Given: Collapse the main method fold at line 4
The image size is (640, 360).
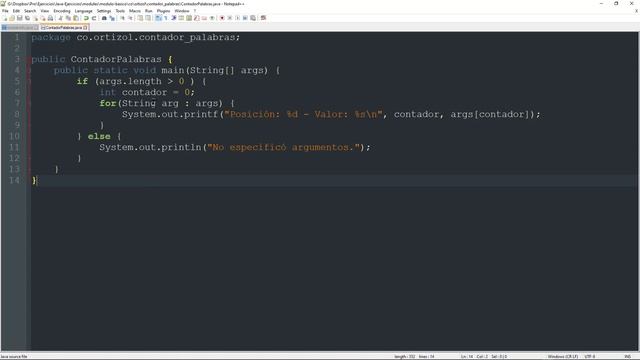Looking at the screenshot, I should click(x=29, y=71).
